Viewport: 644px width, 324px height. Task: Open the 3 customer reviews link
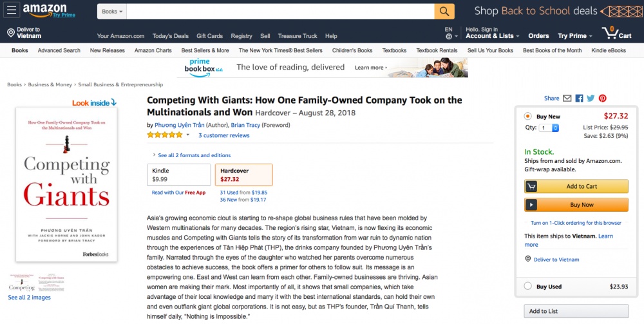pyautogui.click(x=223, y=135)
